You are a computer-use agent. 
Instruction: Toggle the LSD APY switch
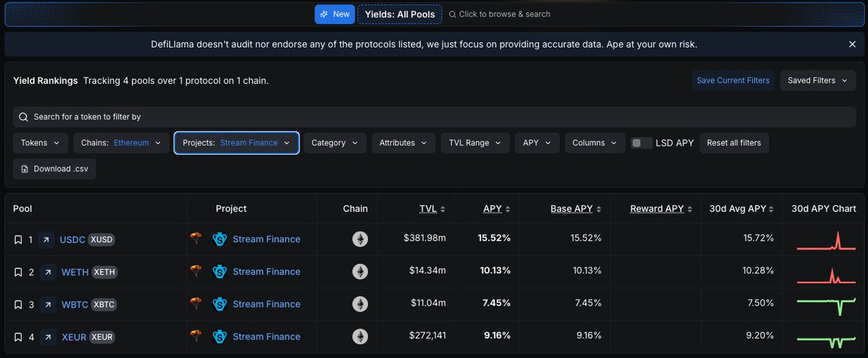tap(642, 143)
